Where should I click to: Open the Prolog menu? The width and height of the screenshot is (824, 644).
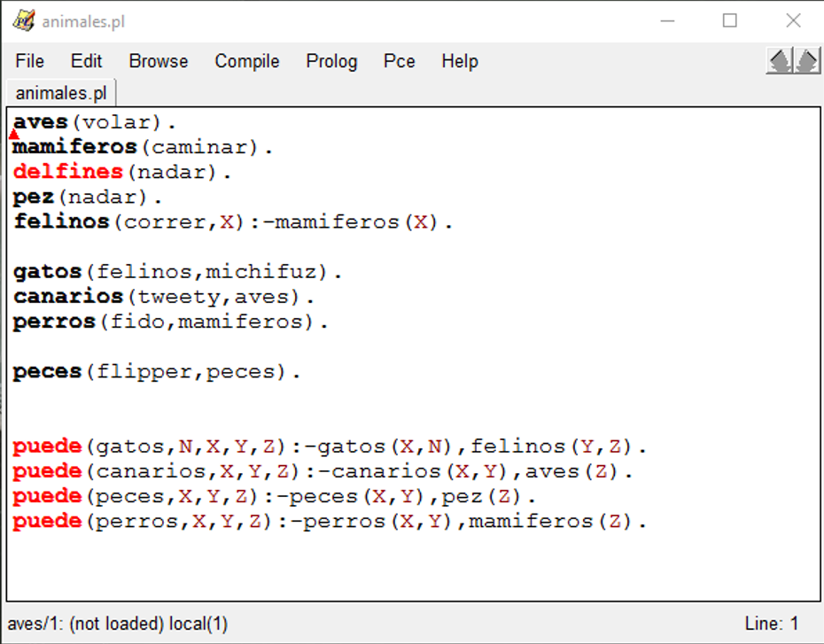tap(331, 61)
